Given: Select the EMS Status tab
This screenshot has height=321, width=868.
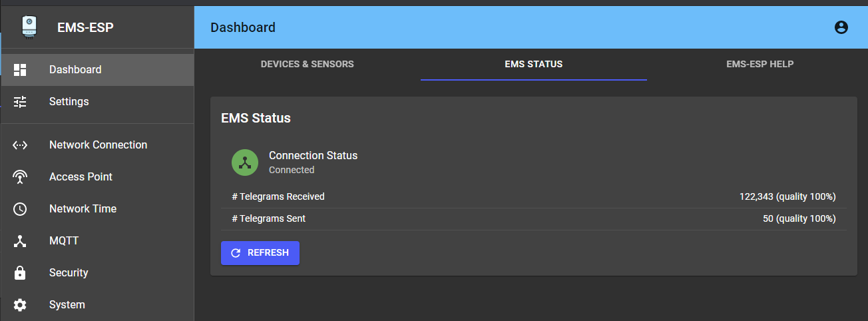Looking at the screenshot, I should (533, 65).
